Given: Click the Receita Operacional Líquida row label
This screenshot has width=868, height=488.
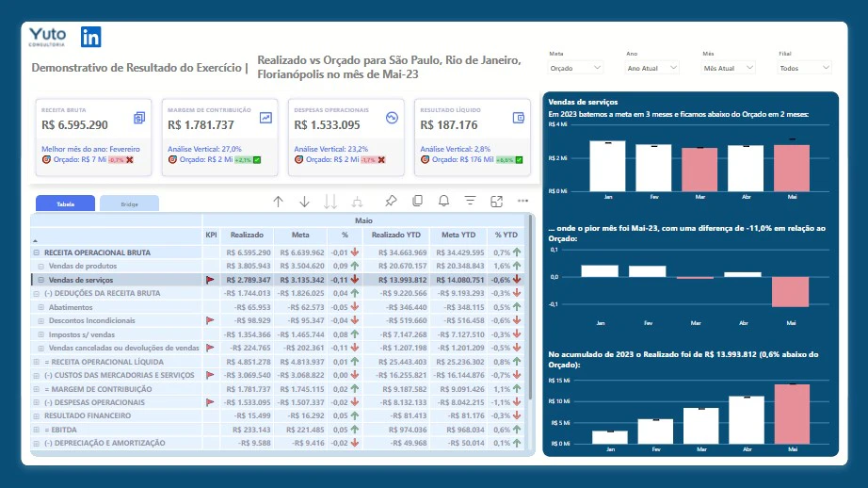Looking at the screenshot, I should point(104,362).
